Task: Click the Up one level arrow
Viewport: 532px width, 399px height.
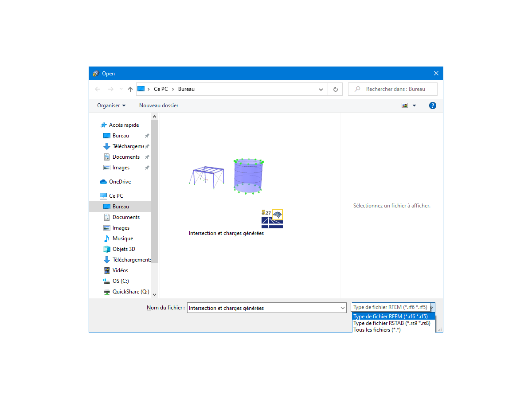Action: point(130,89)
